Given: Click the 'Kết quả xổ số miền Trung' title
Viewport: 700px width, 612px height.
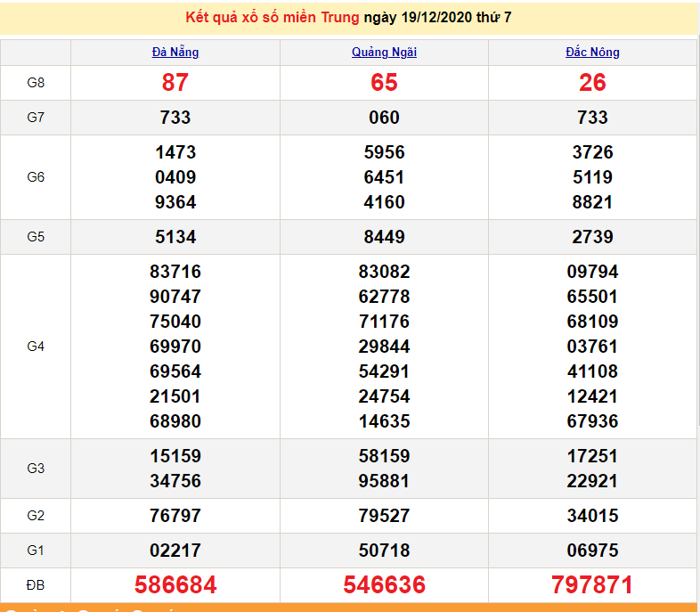Looking at the screenshot, I should click(x=272, y=18).
